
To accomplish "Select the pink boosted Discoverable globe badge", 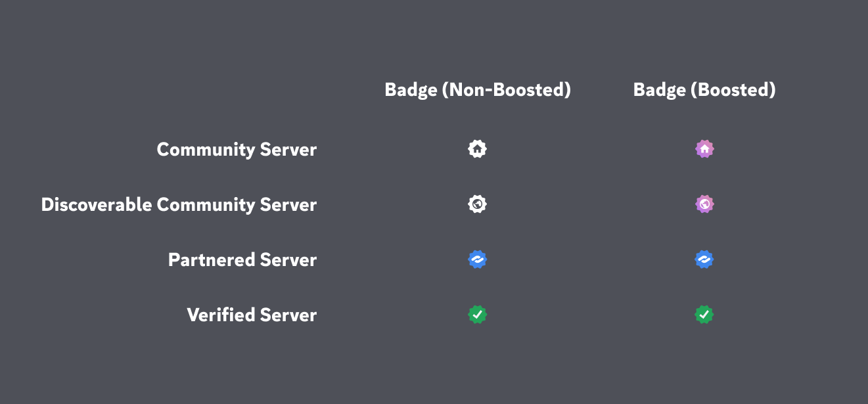I will point(704,204).
